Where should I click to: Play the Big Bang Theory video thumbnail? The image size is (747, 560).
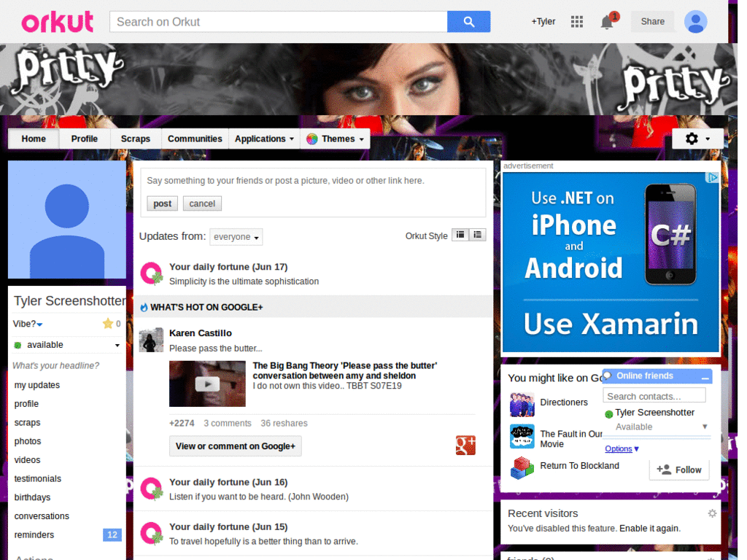(207, 384)
